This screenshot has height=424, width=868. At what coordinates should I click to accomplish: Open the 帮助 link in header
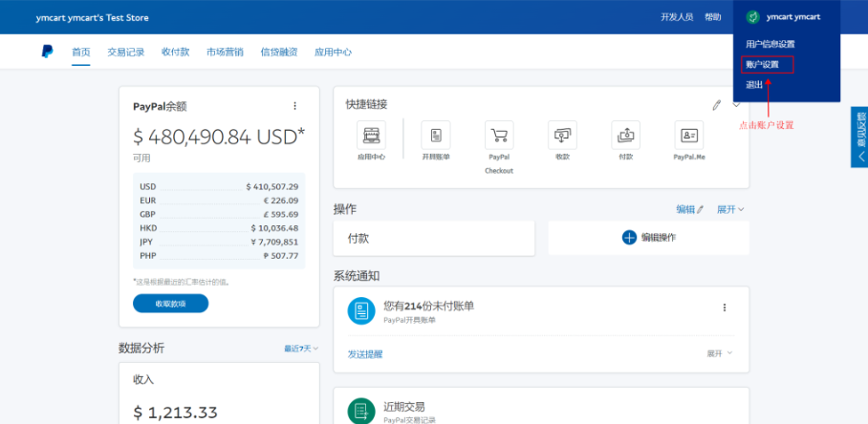(713, 17)
